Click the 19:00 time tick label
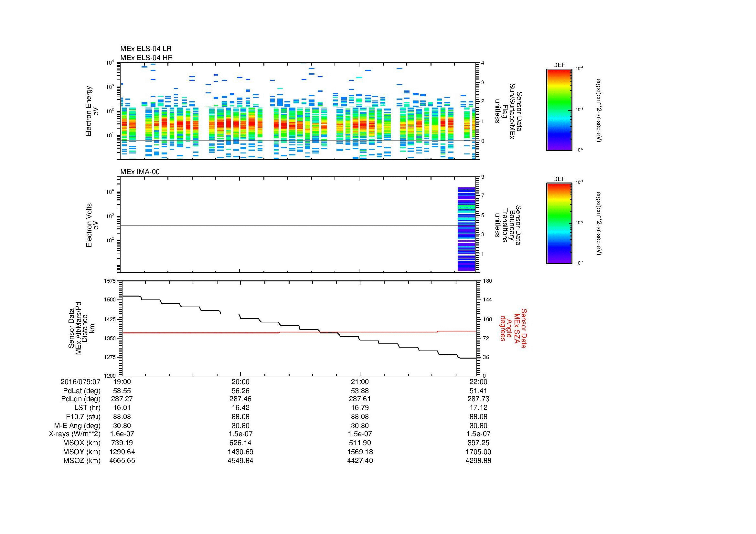 122,382
